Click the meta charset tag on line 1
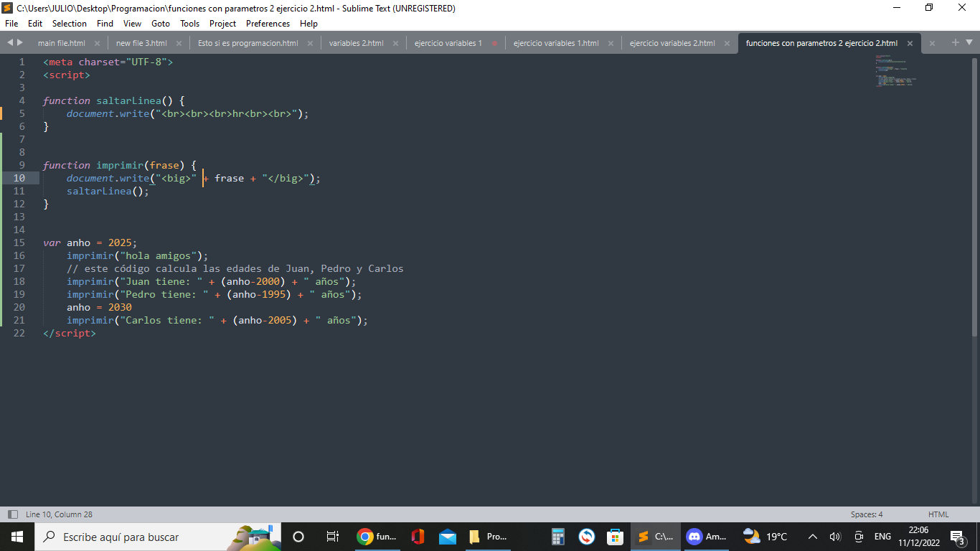This screenshot has height=551, width=980. [x=108, y=62]
